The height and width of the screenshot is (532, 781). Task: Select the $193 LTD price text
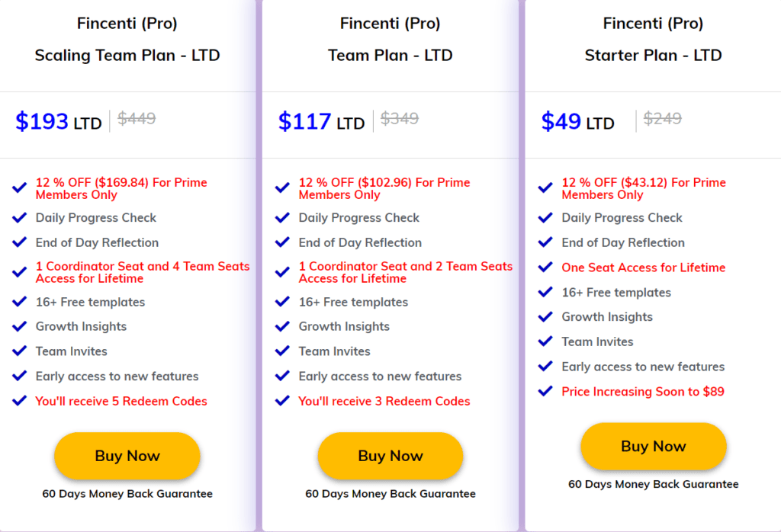tap(57, 121)
